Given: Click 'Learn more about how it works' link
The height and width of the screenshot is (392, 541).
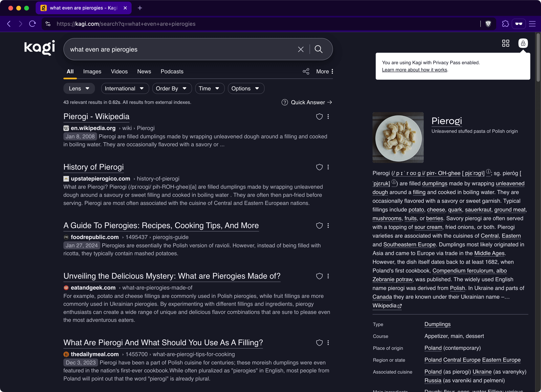Looking at the screenshot, I should point(415,70).
